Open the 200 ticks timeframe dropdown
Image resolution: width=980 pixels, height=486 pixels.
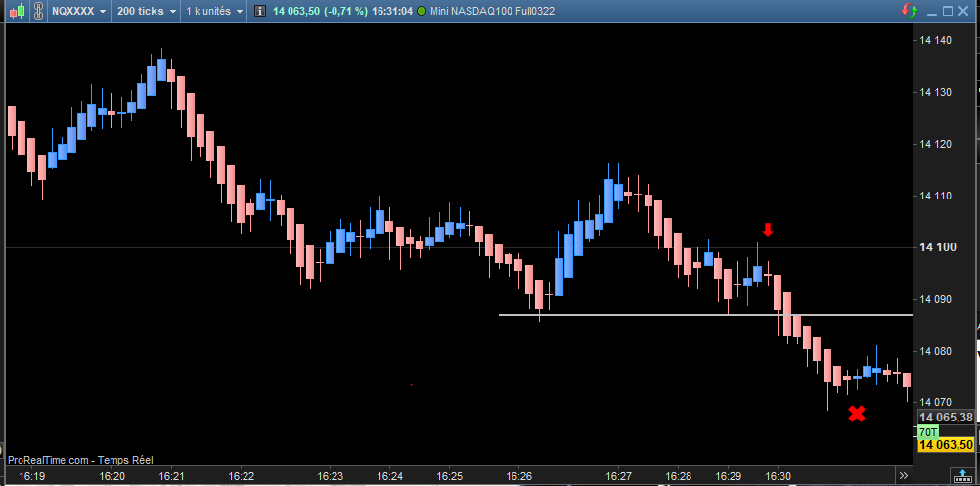147,11
